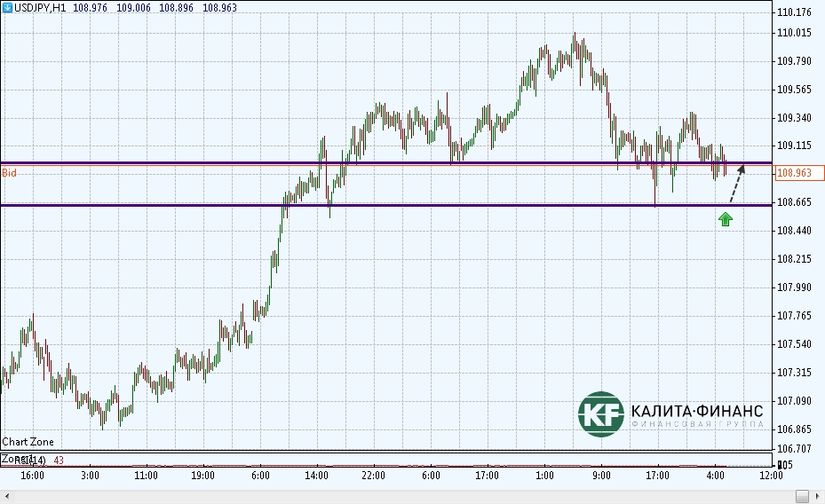The image size is (825, 504).
Task: Click the blue arrow icon beside USDJPY,H1
Action: (8, 7)
